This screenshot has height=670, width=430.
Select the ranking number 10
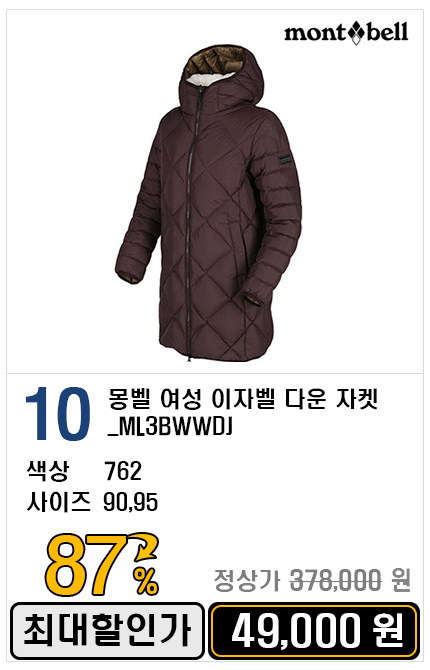coord(58,414)
